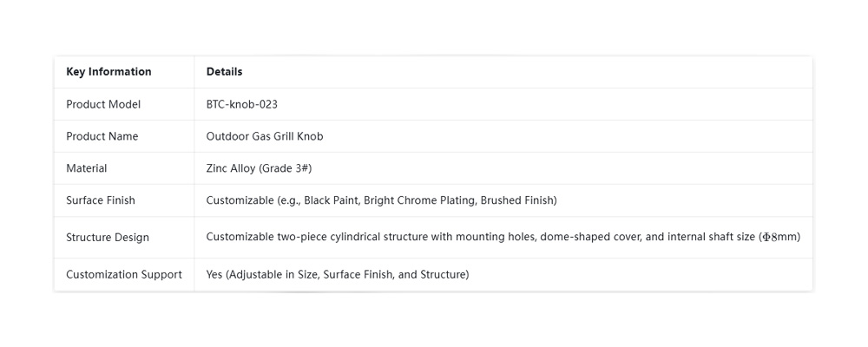Select the "Surface Finish" row label

101,200
